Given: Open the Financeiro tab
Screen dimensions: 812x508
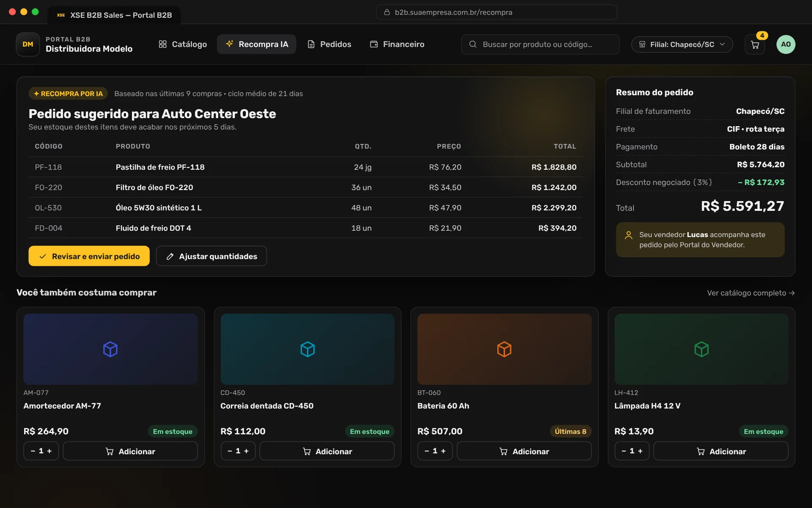Looking at the screenshot, I should tap(397, 44).
